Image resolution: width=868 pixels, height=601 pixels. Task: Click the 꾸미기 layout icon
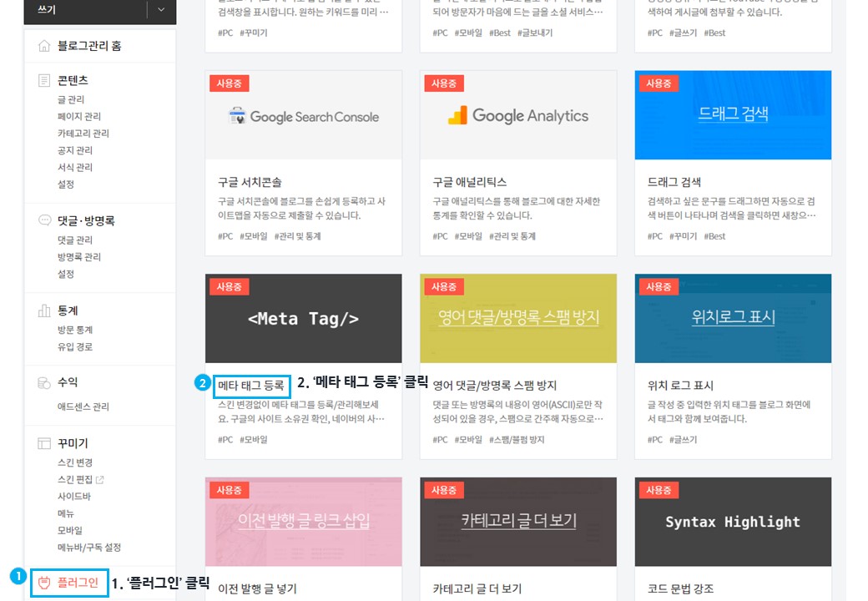(44, 443)
